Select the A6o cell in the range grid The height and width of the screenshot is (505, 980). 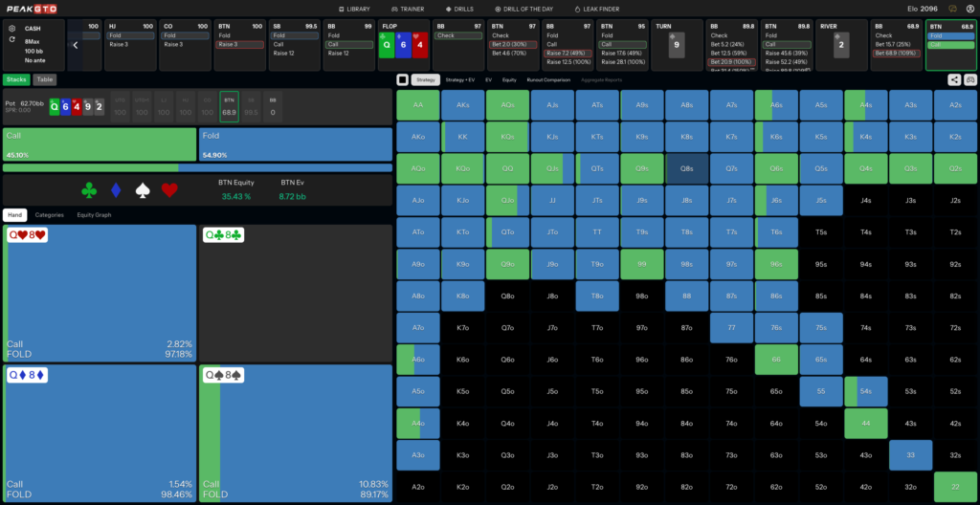click(x=417, y=360)
